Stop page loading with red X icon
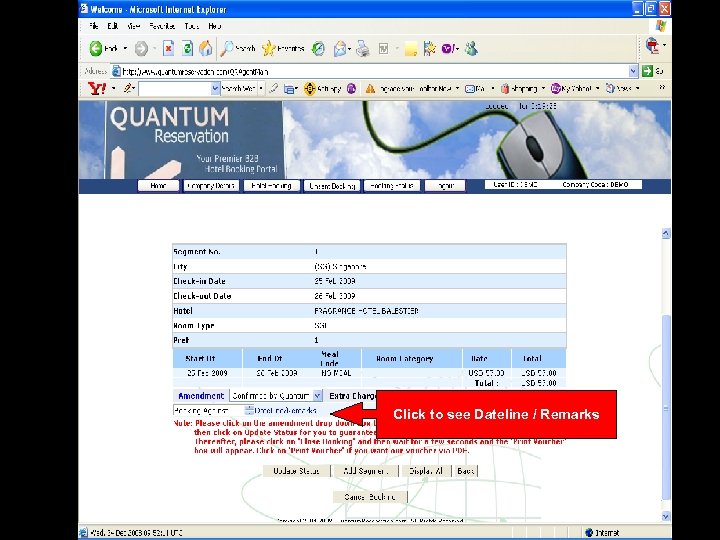This screenshot has height=540, width=720. click(169, 48)
